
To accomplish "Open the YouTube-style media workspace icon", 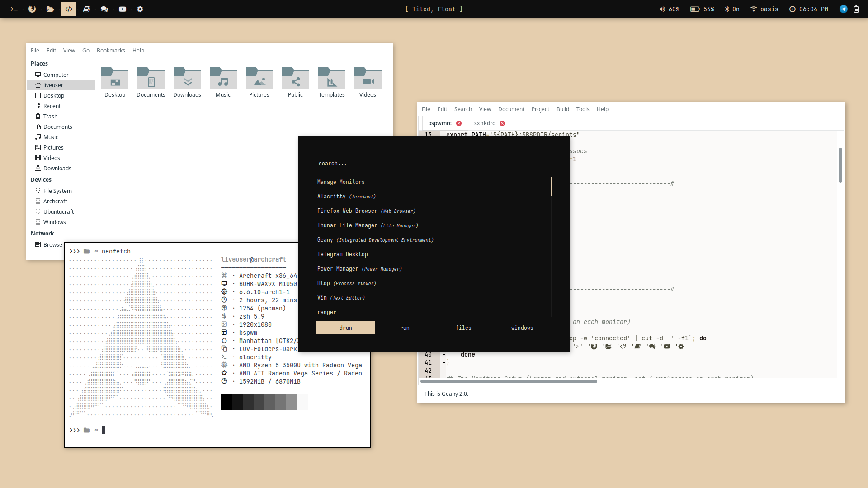I will click(123, 9).
